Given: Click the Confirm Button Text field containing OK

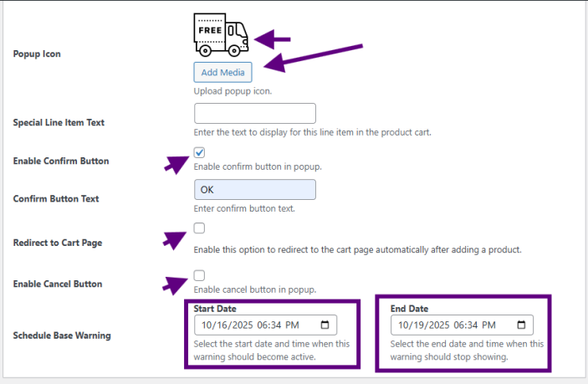Looking at the screenshot, I should (254, 190).
